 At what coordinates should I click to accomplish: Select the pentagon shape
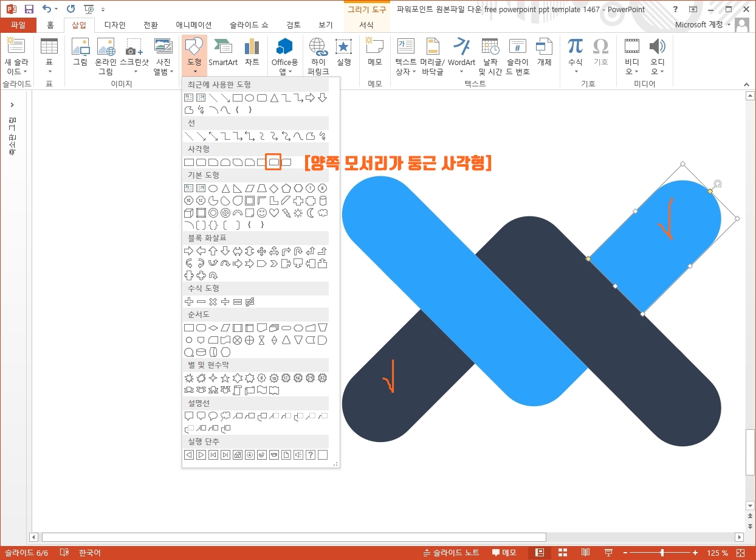[x=286, y=188]
